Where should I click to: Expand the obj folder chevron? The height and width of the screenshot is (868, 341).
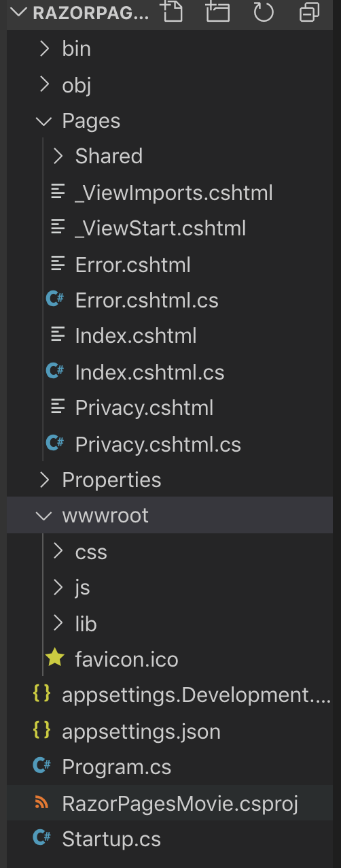click(x=44, y=84)
